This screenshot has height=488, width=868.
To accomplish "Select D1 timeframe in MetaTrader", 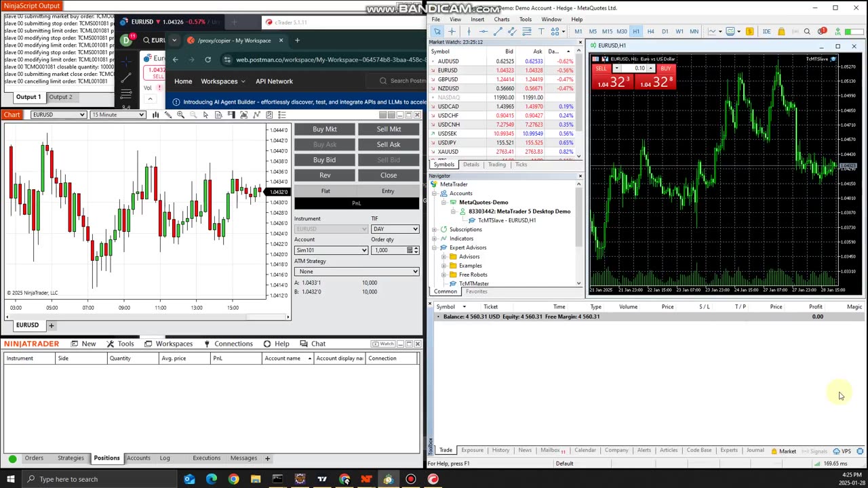I will point(665,31).
